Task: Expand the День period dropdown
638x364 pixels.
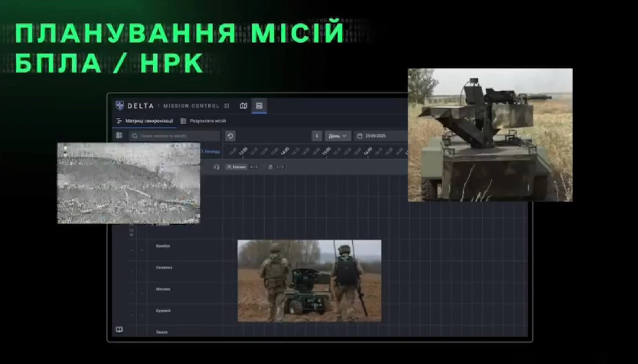Action: (337, 136)
